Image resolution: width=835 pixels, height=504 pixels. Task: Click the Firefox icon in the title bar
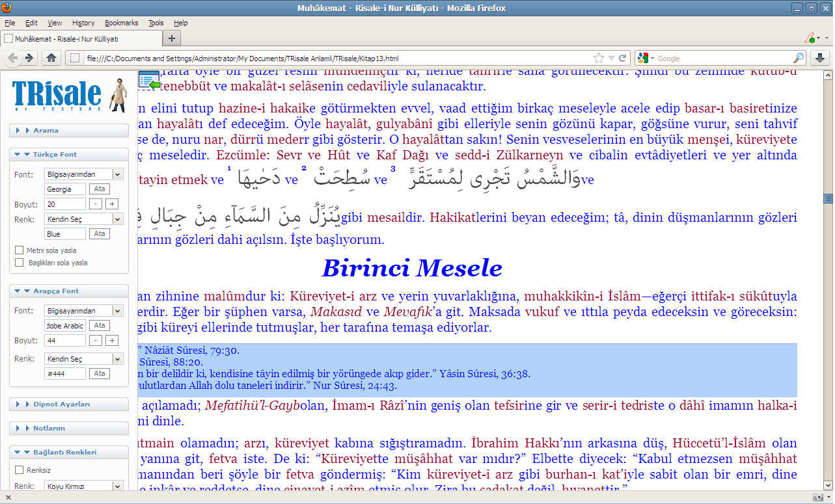(x=8, y=8)
